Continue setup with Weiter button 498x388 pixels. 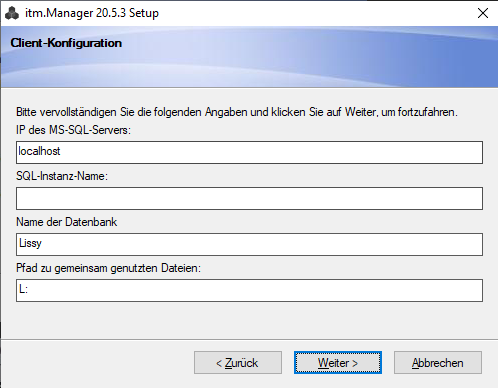coord(338,362)
